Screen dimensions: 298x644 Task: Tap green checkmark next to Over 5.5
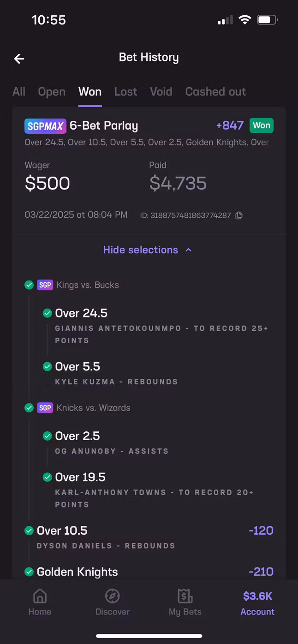(47, 366)
